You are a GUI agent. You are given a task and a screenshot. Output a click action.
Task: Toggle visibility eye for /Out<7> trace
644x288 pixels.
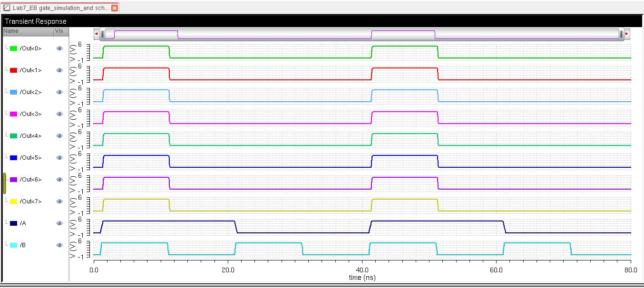(x=59, y=202)
